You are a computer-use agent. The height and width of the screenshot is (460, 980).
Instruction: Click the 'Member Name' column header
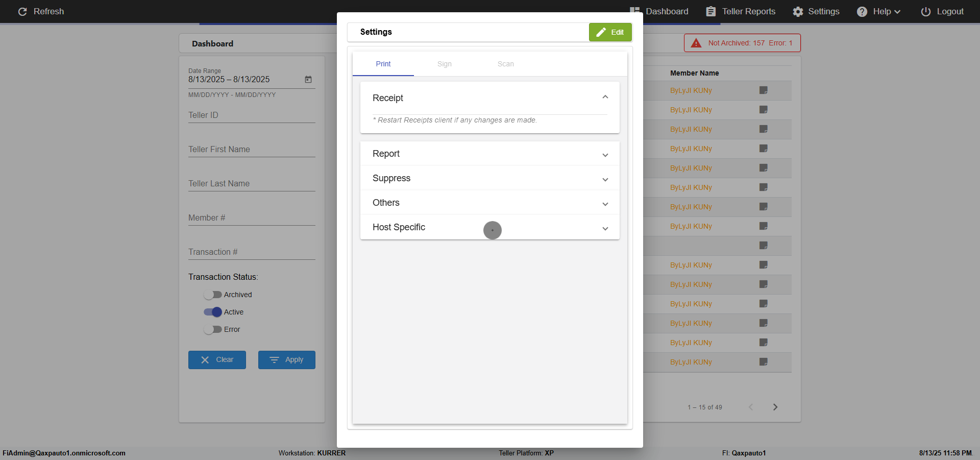point(695,73)
